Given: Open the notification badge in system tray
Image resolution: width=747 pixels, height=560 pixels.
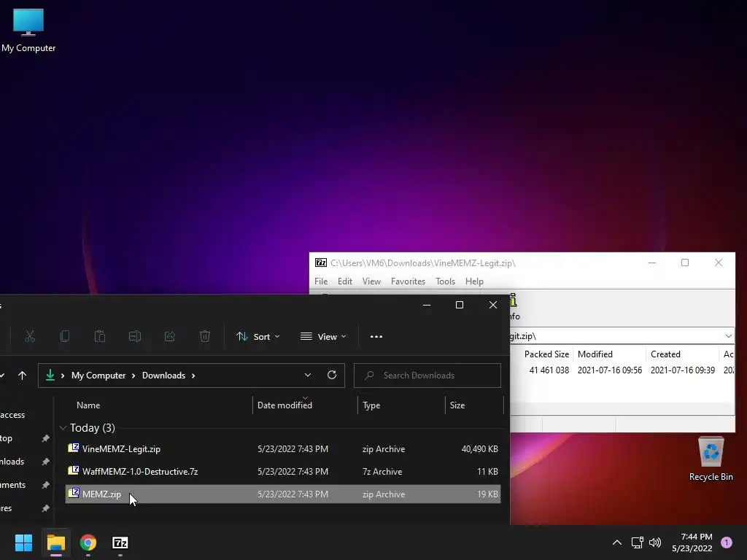Looking at the screenshot, I should (x=727, y=542).
